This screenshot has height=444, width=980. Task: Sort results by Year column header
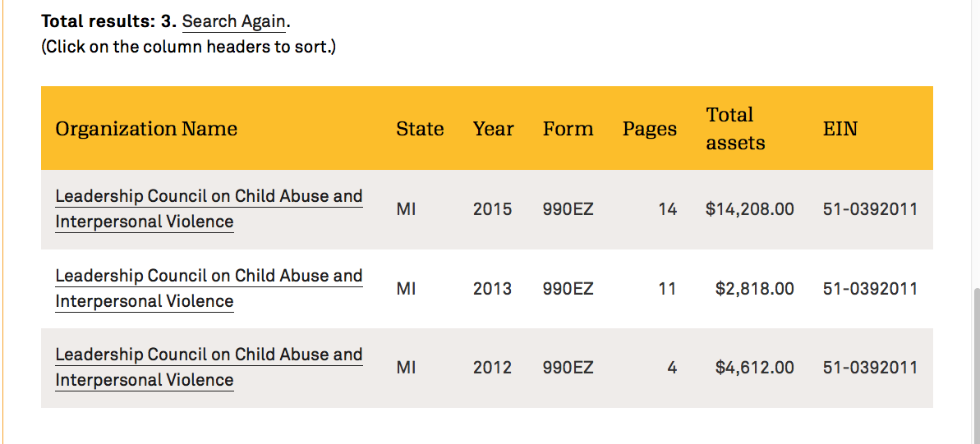coord(493,129)
